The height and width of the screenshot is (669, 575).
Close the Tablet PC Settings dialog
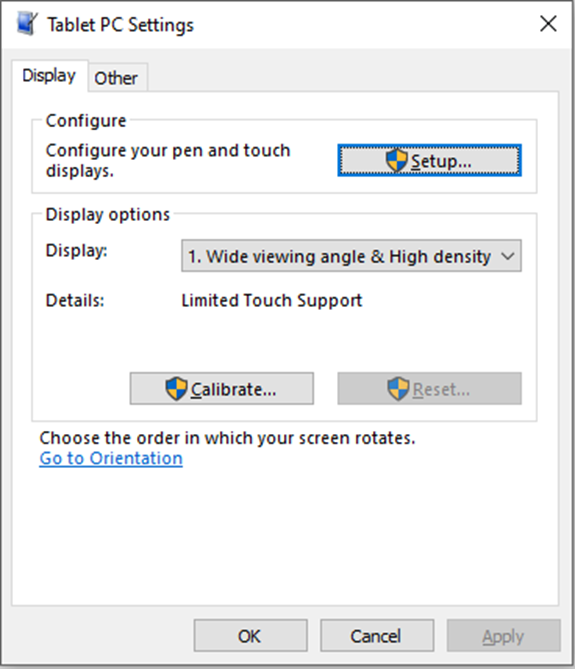(x=548, y=23)
